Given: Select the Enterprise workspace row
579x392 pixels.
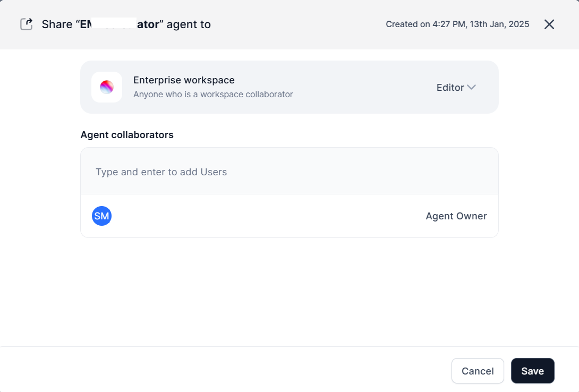Looking at the screenshot, I should [x=289, y=87].
